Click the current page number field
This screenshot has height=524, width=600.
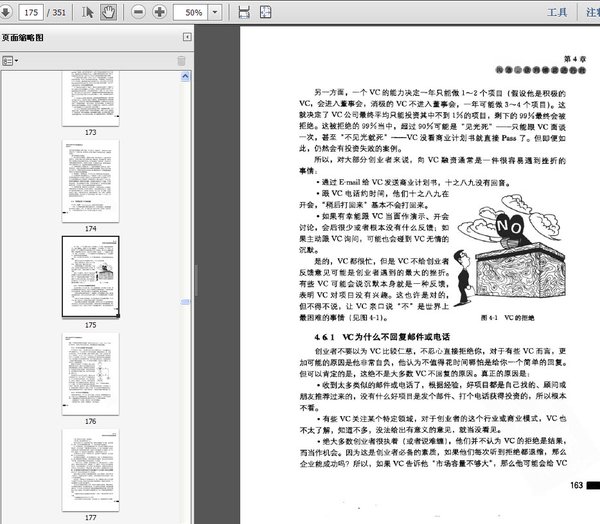[x=31, y=12]
